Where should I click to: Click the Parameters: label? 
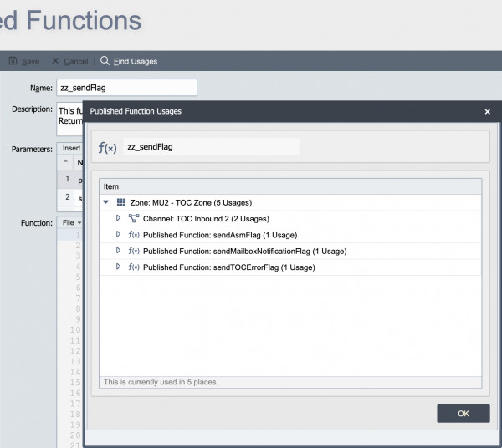(32, 150)
